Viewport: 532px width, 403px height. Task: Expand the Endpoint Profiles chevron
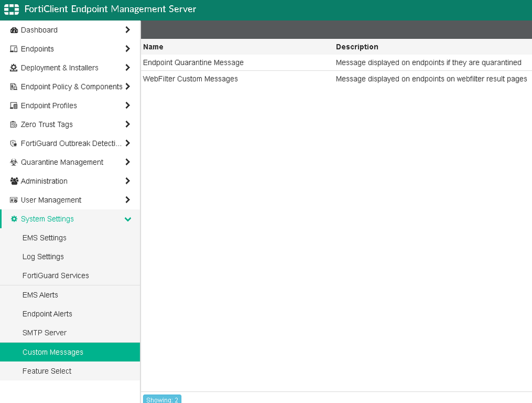click(128, 106)
